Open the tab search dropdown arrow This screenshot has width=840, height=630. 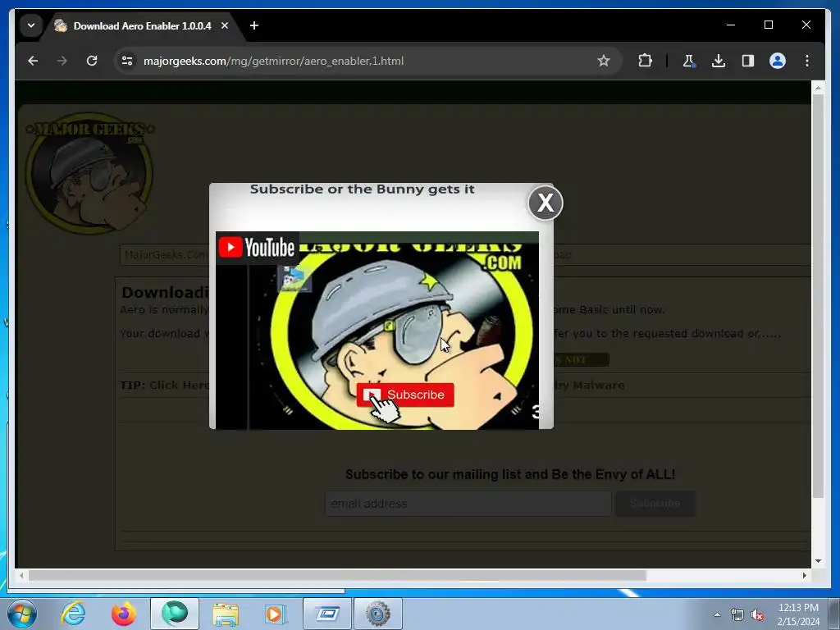[x=31, y=25]
